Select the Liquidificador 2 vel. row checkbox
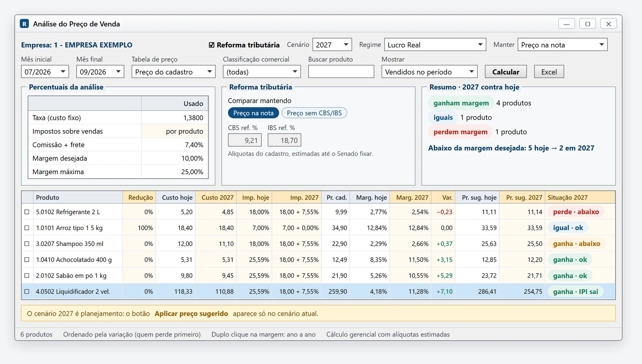Viewport: 642px width, 364px height. [x=27, y=292]
